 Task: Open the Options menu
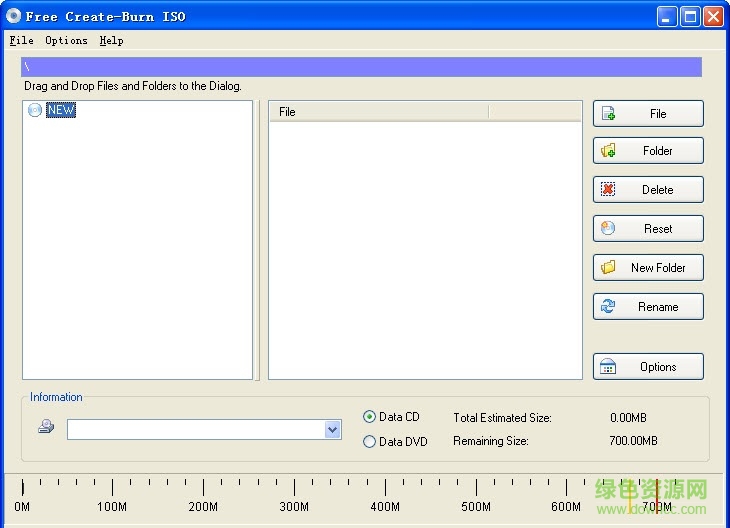coord(66,41)
